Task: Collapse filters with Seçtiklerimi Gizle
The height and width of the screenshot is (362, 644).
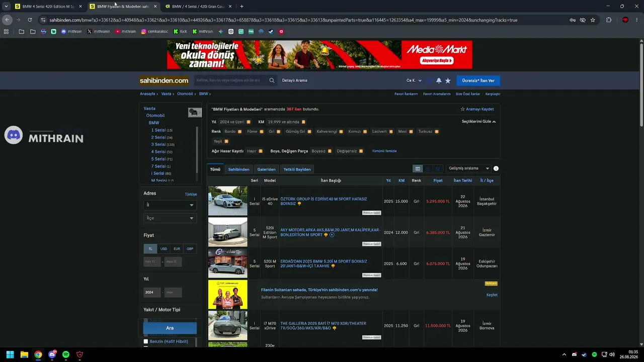Action: coord(478,122)
